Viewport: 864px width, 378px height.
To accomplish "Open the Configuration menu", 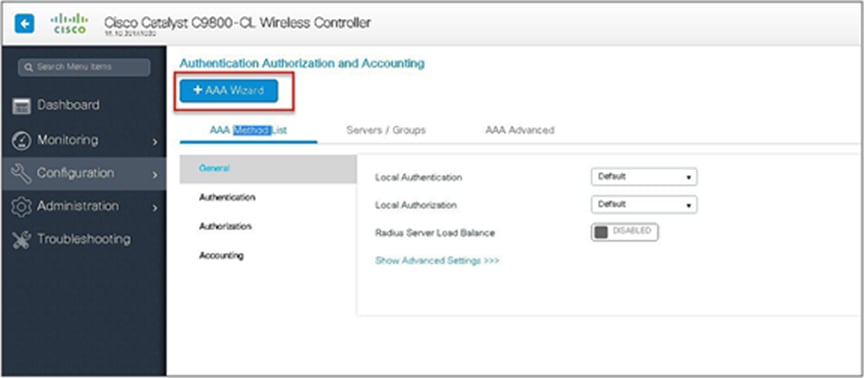I will [84, 173].
